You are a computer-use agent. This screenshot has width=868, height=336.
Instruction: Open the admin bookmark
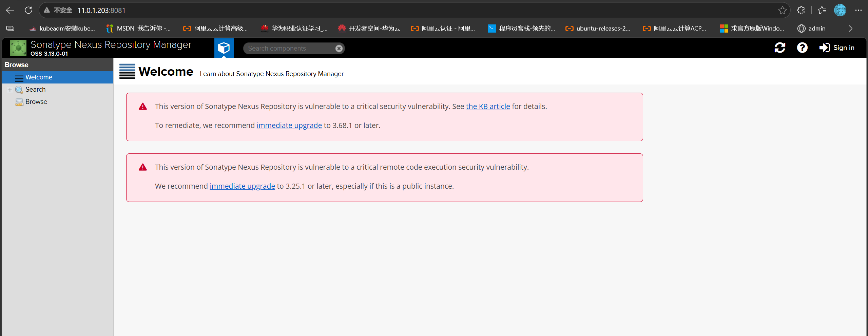pyautogui.click(x=811, y=29)
